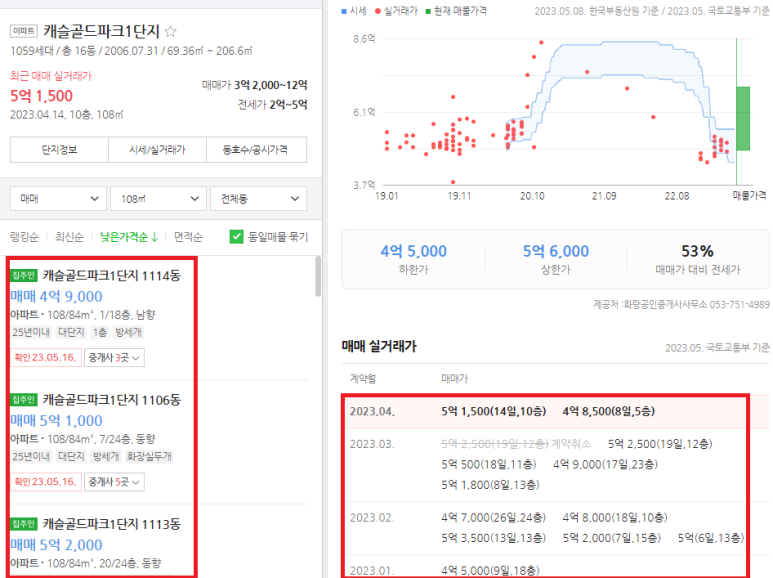Click the 확인23.05.16. tag on 1114동
Image resolution: width=773 pixels, height=578 pixels.
coord(45,358)
